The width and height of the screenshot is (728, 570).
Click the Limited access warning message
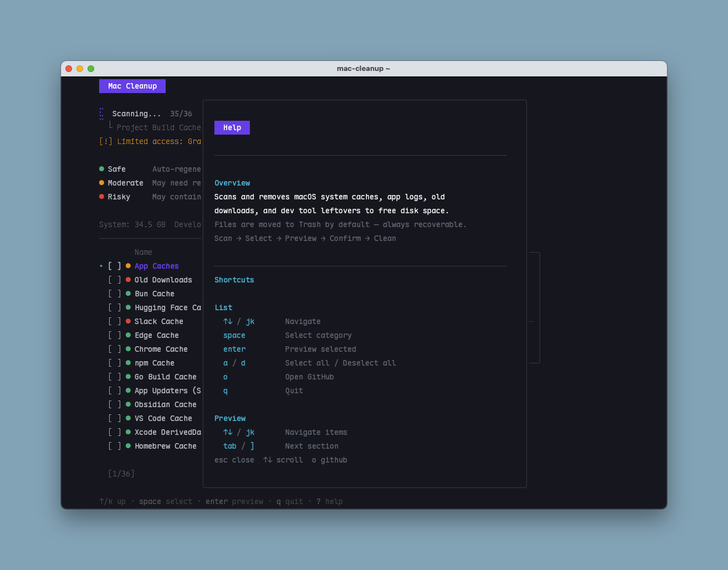click(150, 141)
